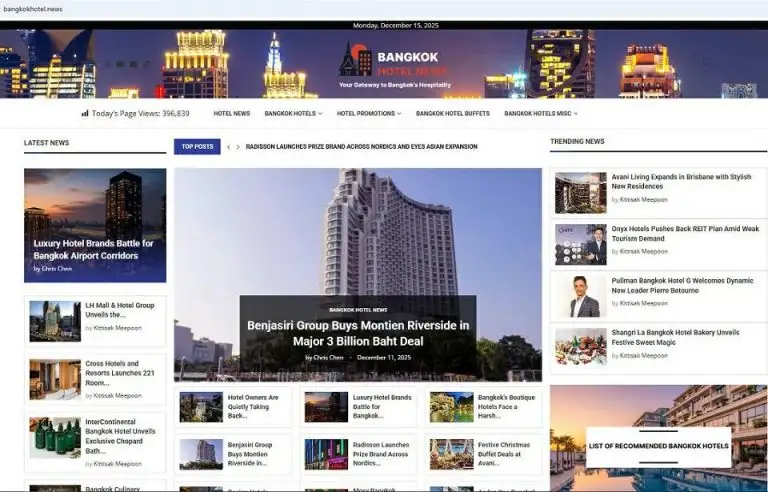
Task: Click the Top Posts button
Action: point(197,147)
